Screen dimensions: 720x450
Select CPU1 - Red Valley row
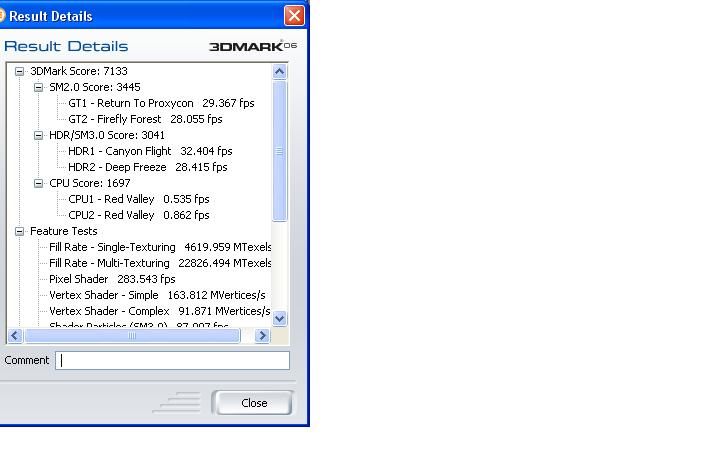[139, 199]
